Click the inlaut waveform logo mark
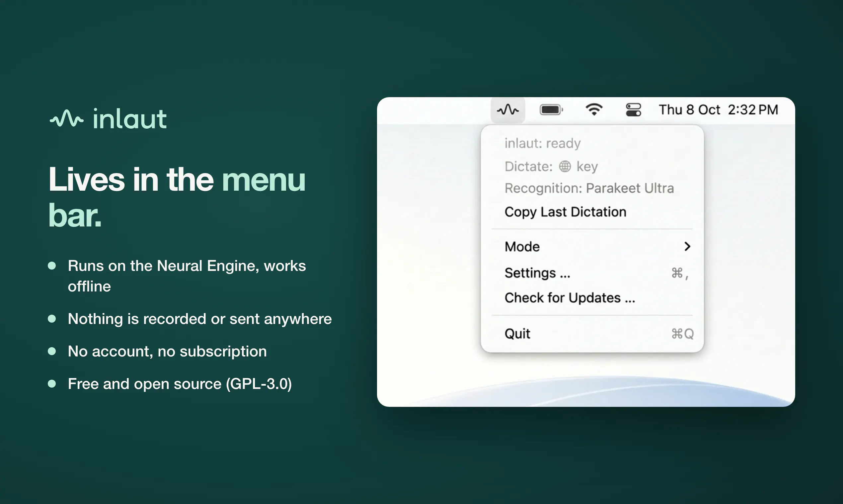 [x=67, y=118]
